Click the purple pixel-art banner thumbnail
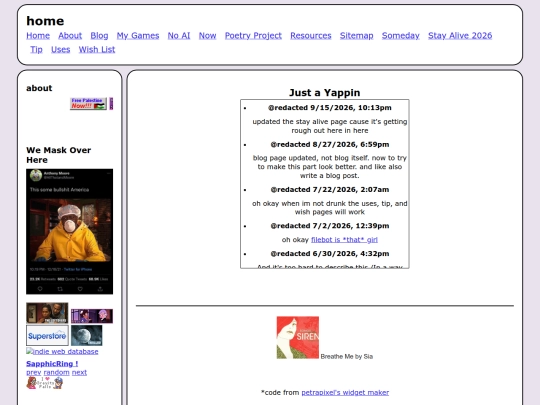 coord(92,316)
